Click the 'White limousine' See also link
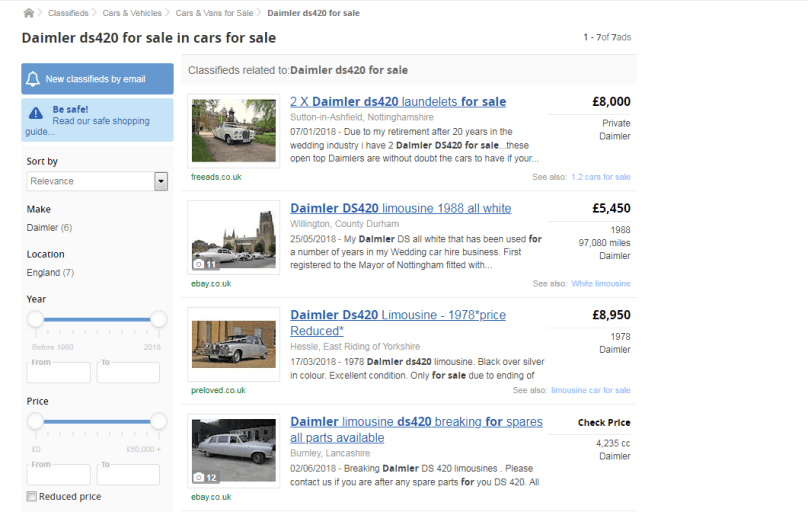Viewport: 808px width, 512px height. pos(601,284)
